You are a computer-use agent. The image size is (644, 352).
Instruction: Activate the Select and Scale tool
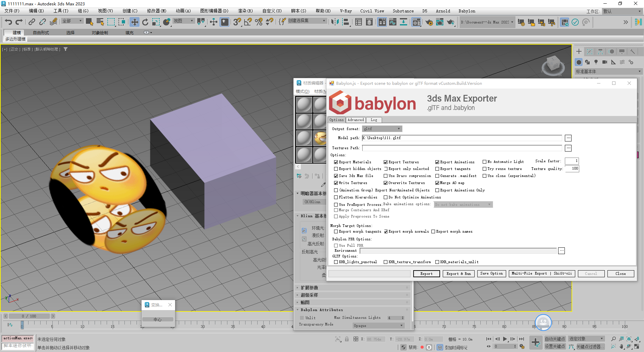point(156,22)
